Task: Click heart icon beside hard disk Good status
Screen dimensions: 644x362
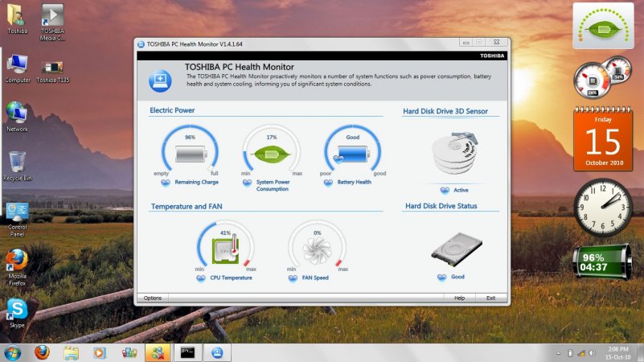Action: pos(442,278)
